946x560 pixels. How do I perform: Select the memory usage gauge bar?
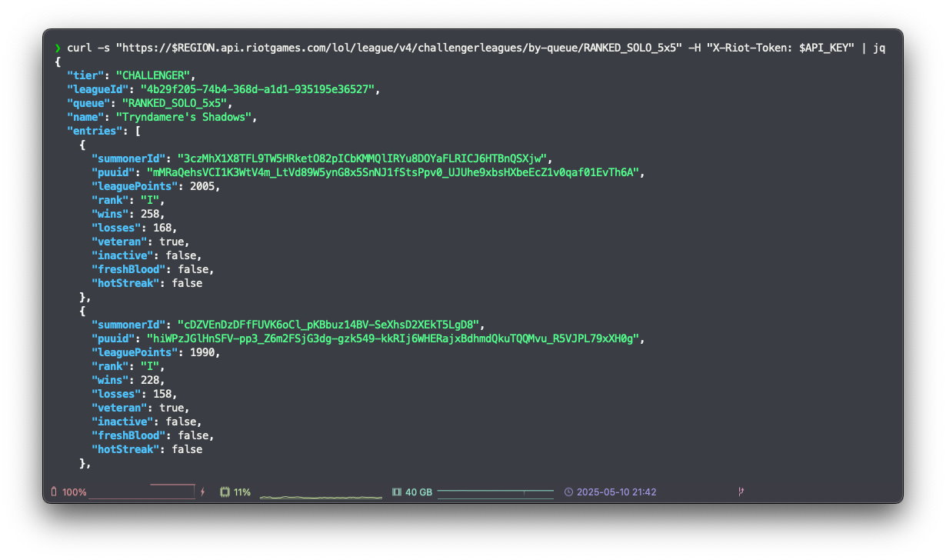(495, 492)
